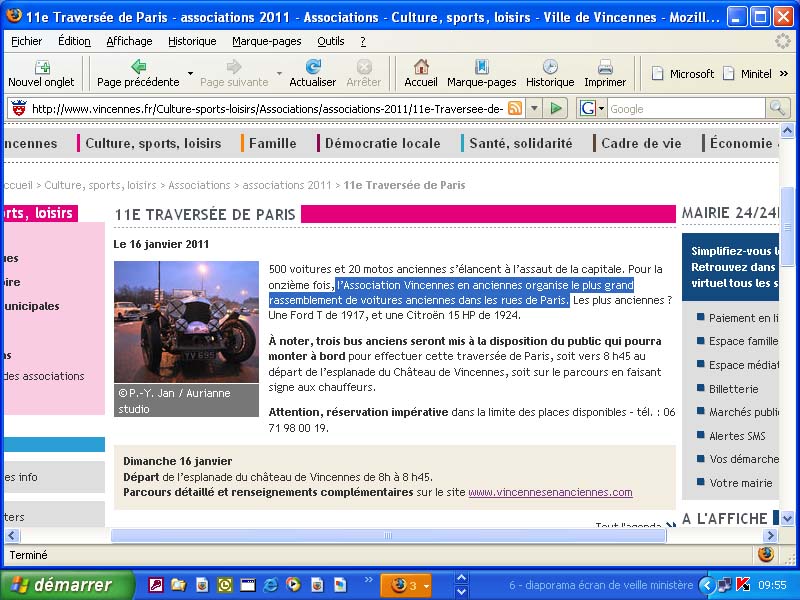Viewport: 800px width, 600px height.
Task: Open forward history dropdown arrow
Action: tap(279, 73)
